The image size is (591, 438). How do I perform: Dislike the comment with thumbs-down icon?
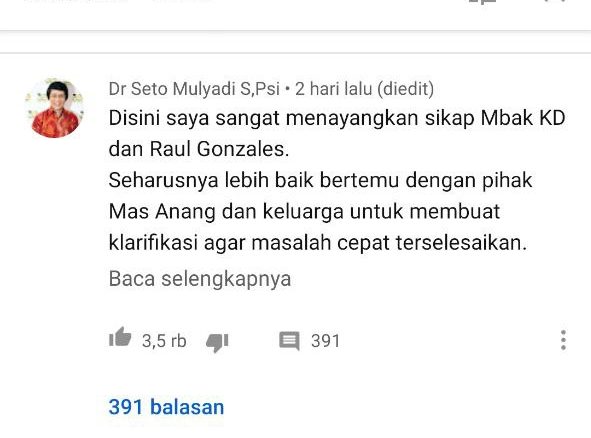[x=217, y=342]
